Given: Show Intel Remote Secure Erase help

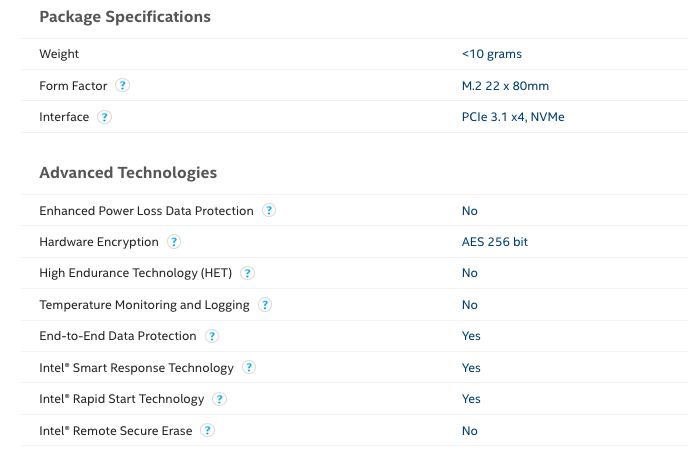Looking at the screenshot, I should click(x=207, y=430).
